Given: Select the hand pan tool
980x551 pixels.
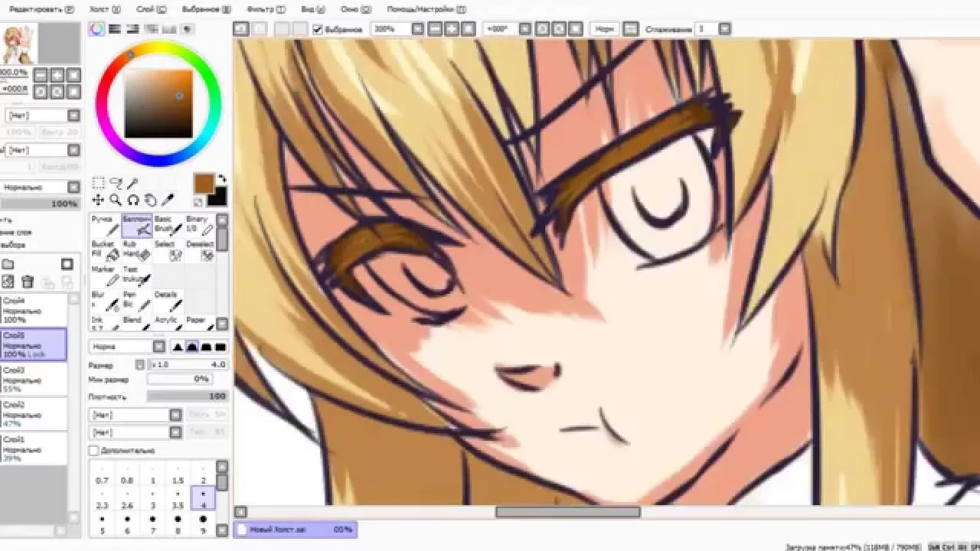Looking at the screenshot, I should [x=150, y=200].
